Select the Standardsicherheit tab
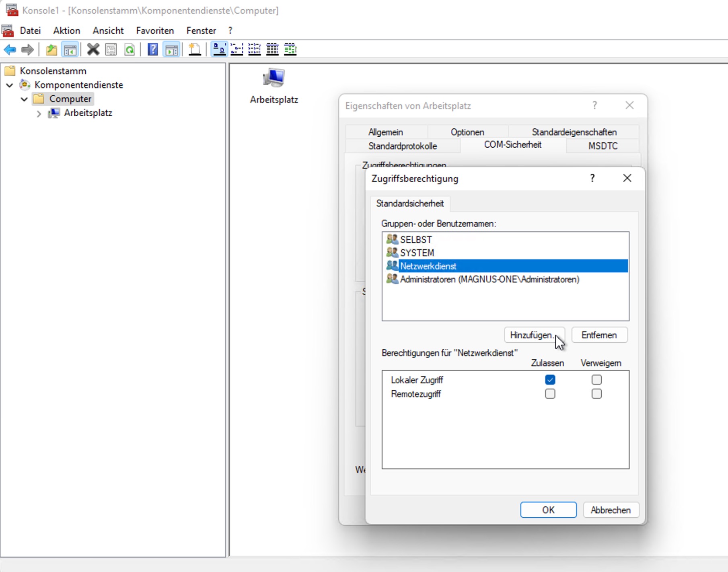Image resolution: width=728 pixels, height=572 pixels. (x=410, y=204)
